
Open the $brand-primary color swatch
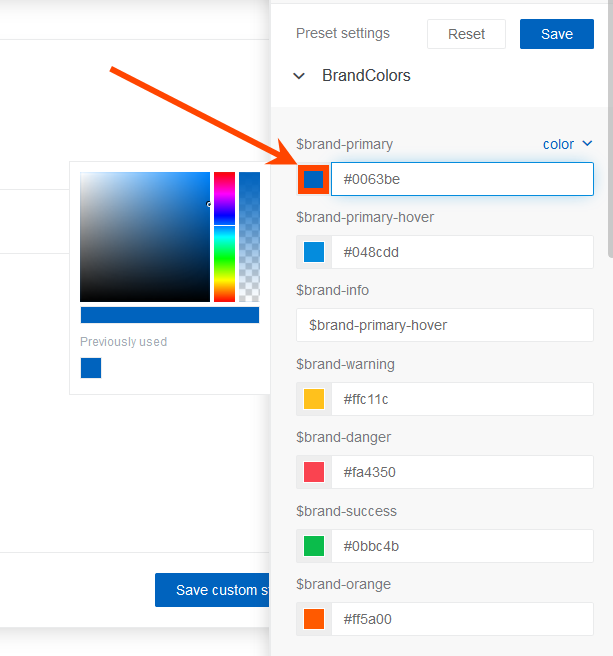[x=313, y=179]
